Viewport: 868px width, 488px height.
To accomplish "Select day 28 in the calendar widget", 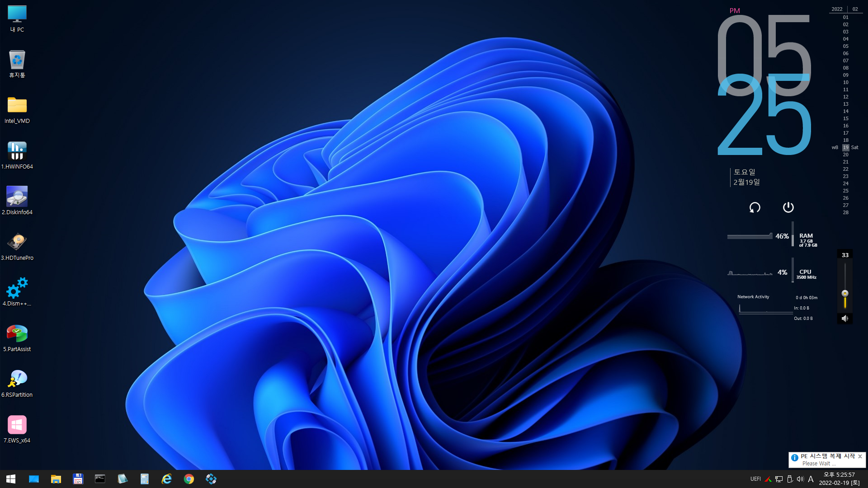I will click(x=845, y=212).
